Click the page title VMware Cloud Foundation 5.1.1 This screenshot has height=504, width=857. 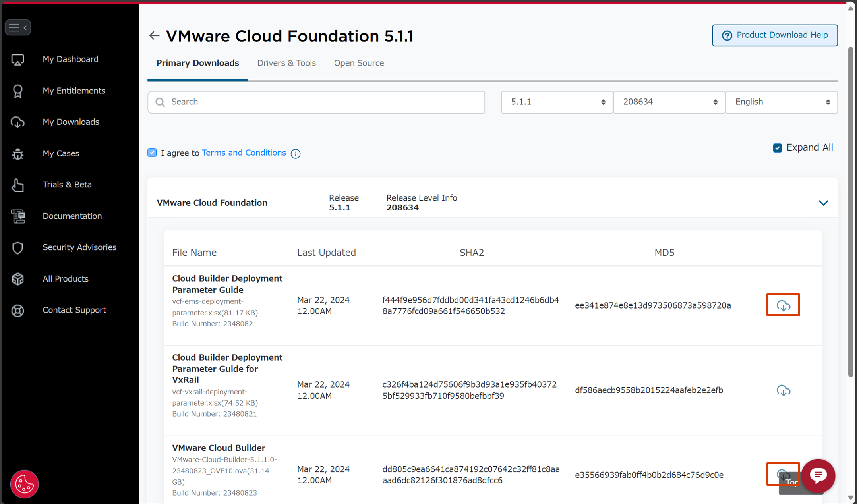tap(290, 36)
